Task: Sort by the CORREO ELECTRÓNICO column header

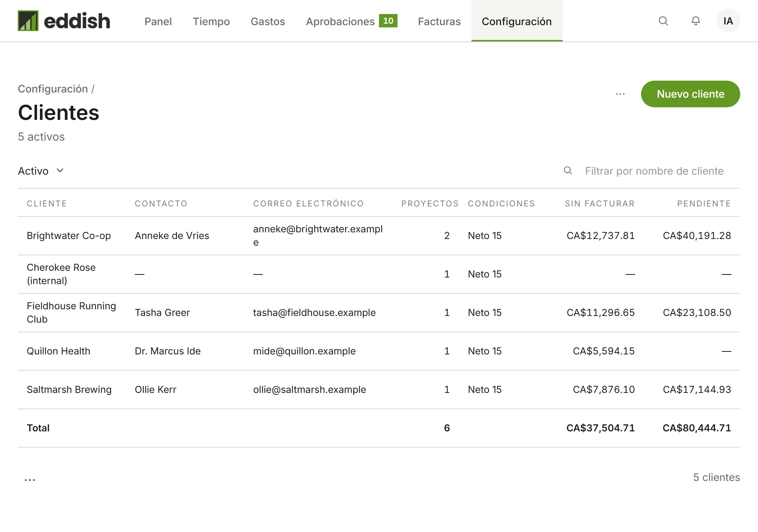Action: pyautogui.click(x=308, y=203)
